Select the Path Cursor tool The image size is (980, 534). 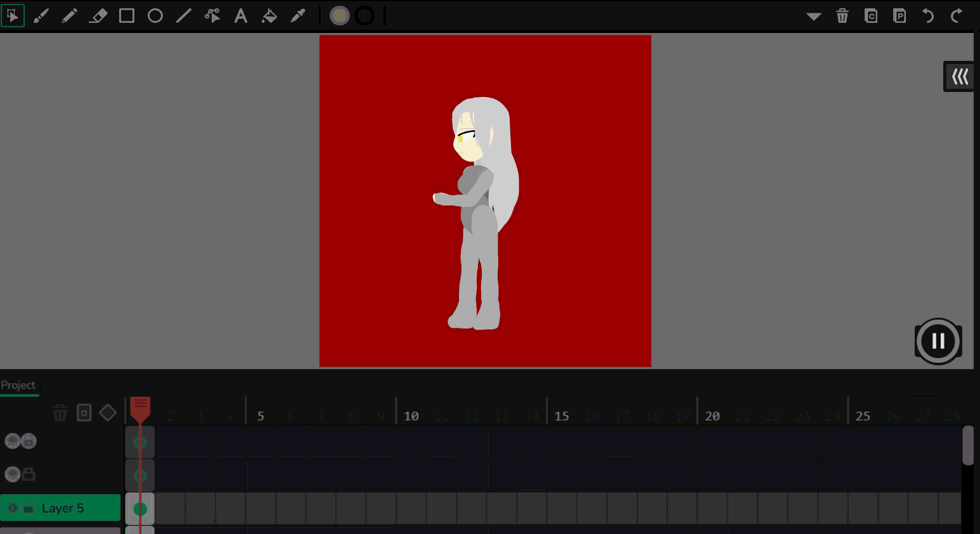(212, 16)
